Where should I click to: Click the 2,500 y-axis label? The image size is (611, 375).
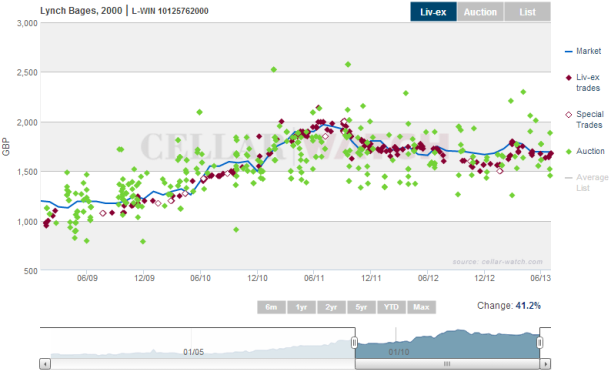pyautogui.click(x=27, y=73)
